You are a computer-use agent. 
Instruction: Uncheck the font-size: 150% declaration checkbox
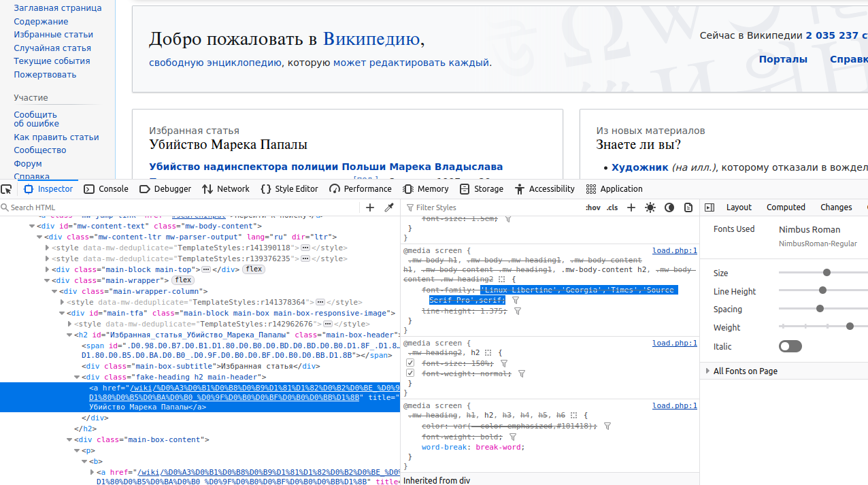[x=410, y=363]
